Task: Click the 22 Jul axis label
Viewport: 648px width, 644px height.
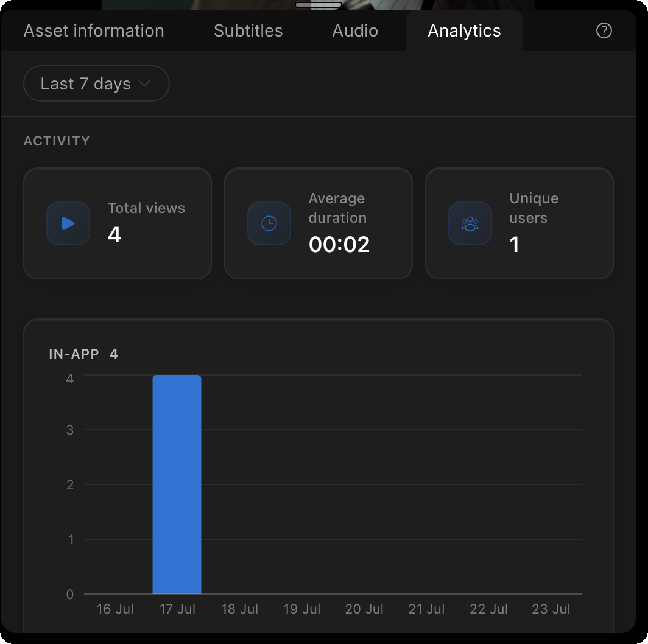Action: tap(488, 609)
